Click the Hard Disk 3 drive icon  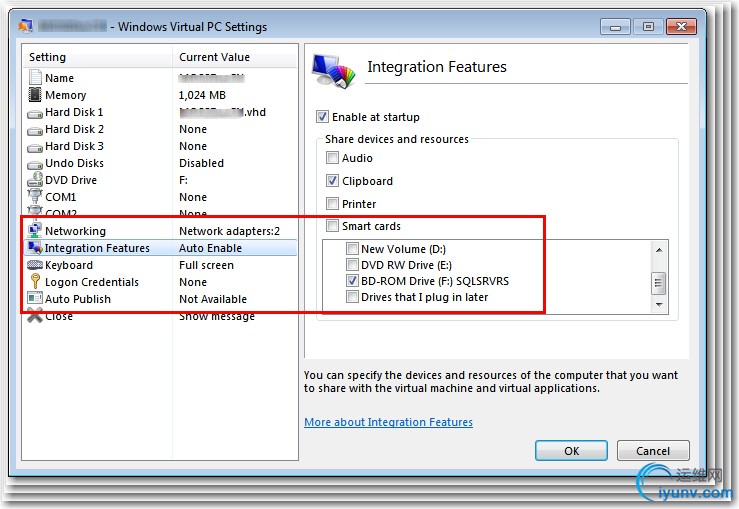(x=35, y=148)
